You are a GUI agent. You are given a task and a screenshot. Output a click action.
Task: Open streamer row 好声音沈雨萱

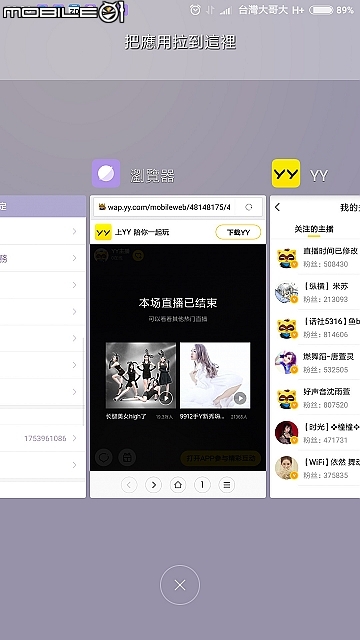coord(315,398)
